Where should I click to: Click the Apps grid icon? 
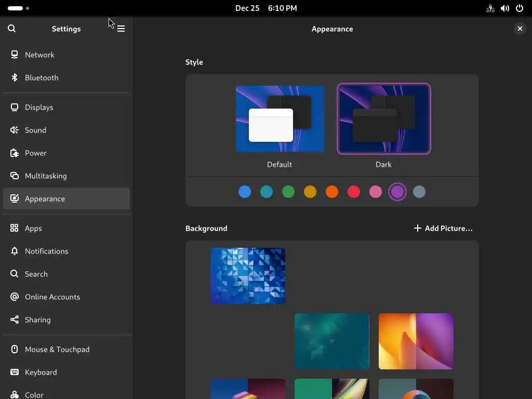tap(14, 228)
